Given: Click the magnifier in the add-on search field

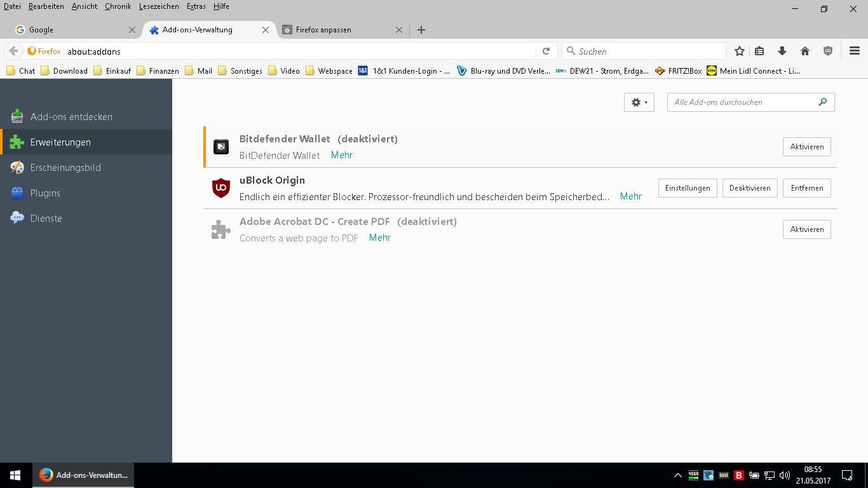Looking at the screenshot, I should click(823, 102).
